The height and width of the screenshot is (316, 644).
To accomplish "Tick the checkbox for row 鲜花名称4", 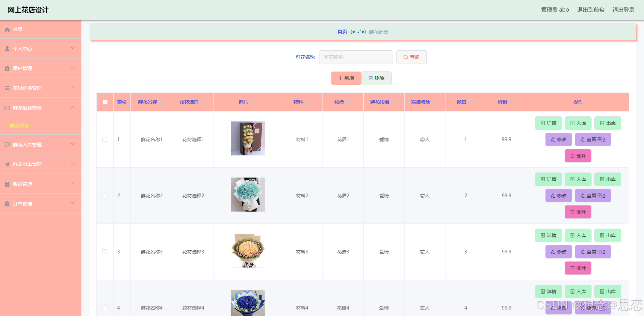I will (105, 308).
